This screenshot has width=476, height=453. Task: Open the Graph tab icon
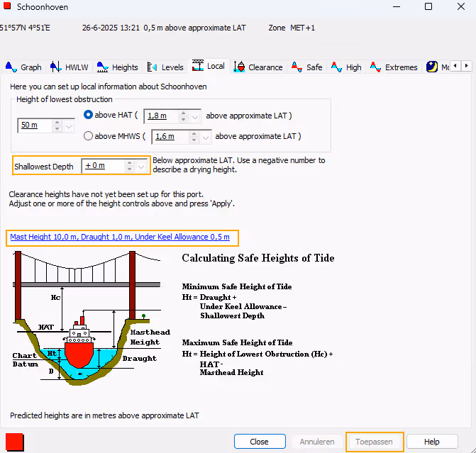coord(11,67)
